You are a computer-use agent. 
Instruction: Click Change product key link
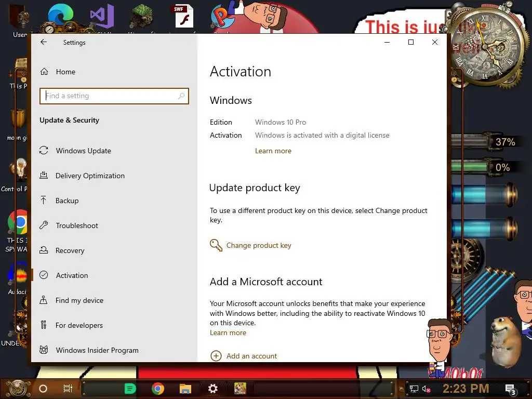tap(259, 245)
